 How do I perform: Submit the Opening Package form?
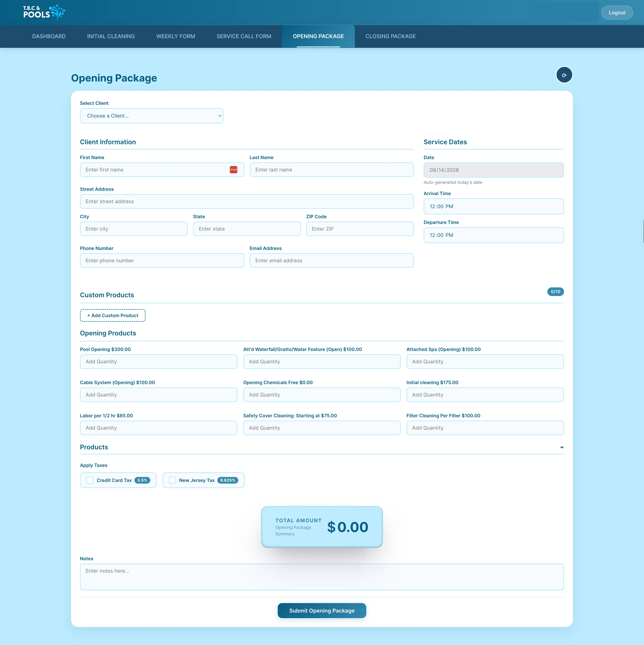(x=322, y=610)
